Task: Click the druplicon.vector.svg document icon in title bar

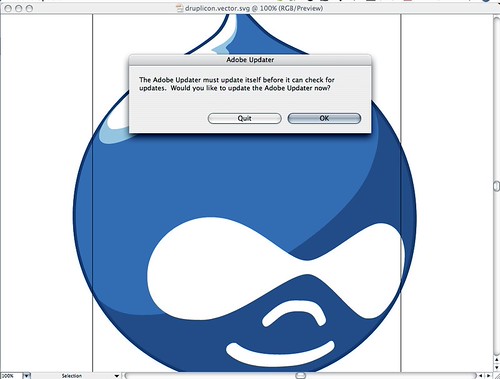Action: coord(180,8)
